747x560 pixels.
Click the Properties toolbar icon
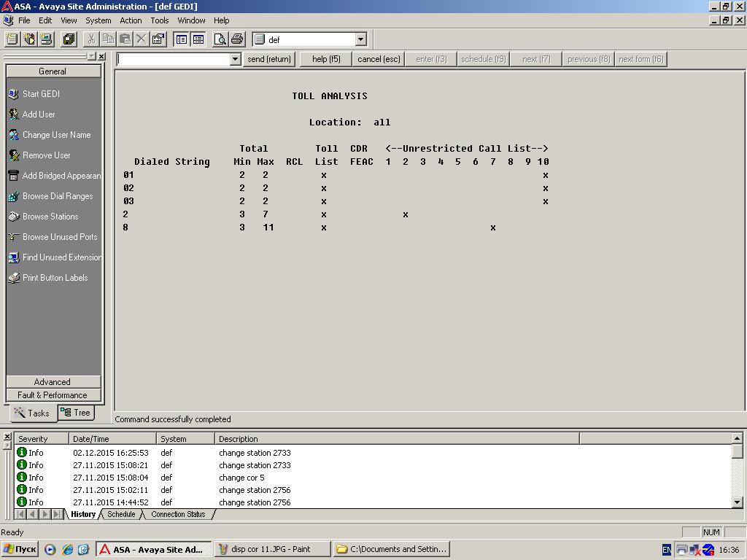point(158,39)
